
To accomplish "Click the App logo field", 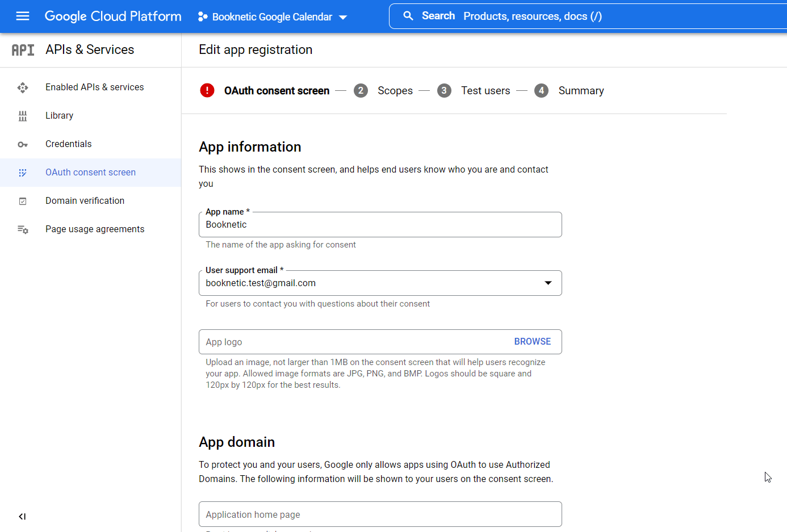I will pyautogui.click(x=380, y=342).
